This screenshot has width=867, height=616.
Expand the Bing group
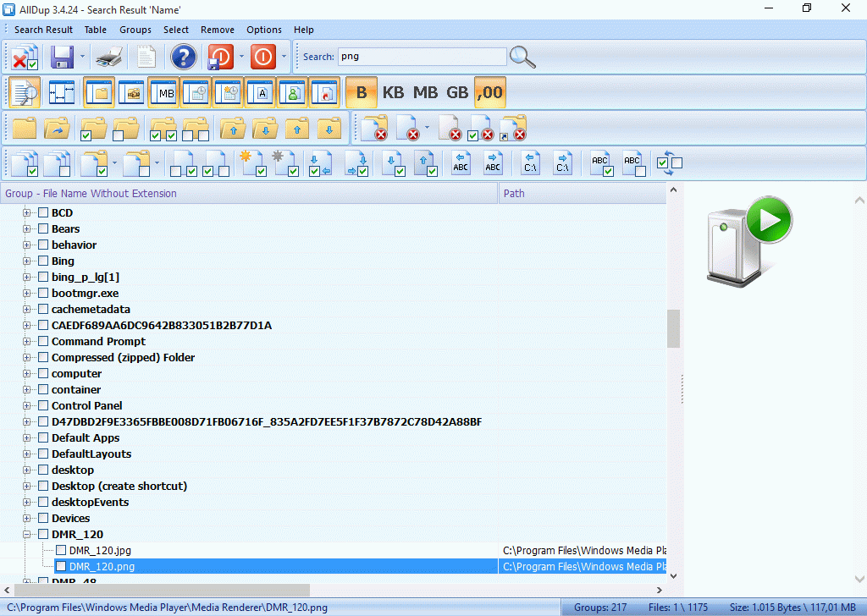point(26,261)
